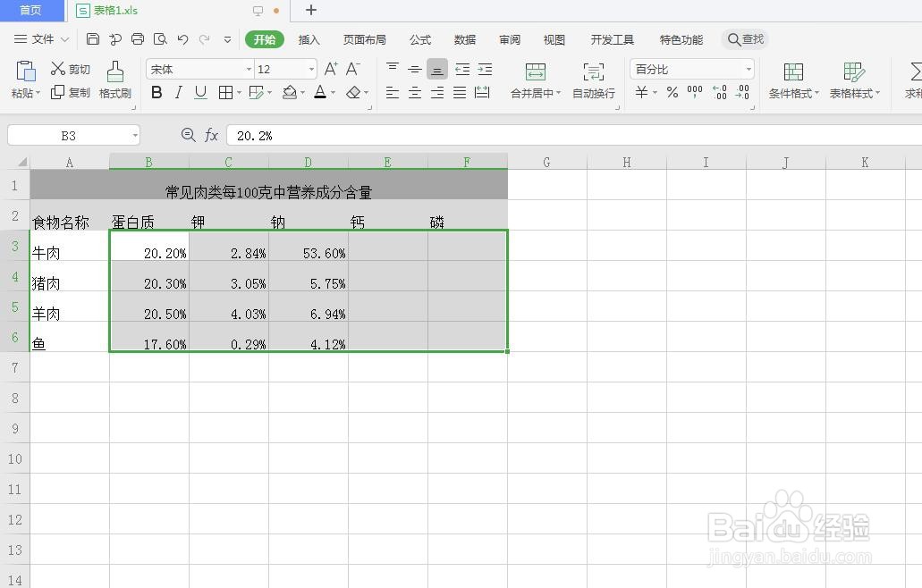Click the fx insert function icon
Viewport: 922px width, 588px height.
coord(212,135)
